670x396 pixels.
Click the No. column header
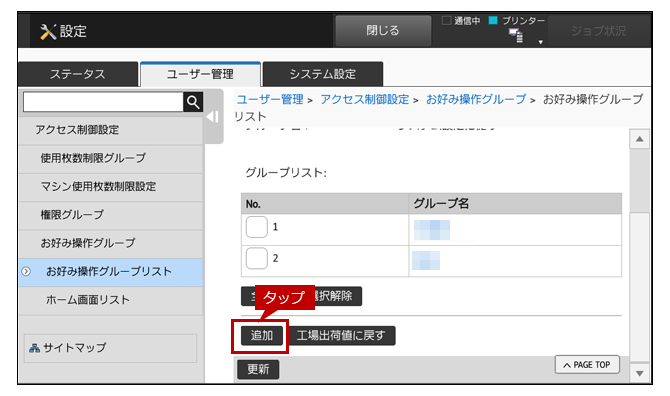325,204
